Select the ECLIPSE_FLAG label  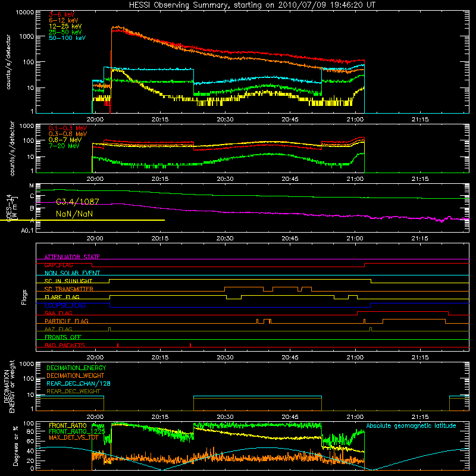point(65,305)
